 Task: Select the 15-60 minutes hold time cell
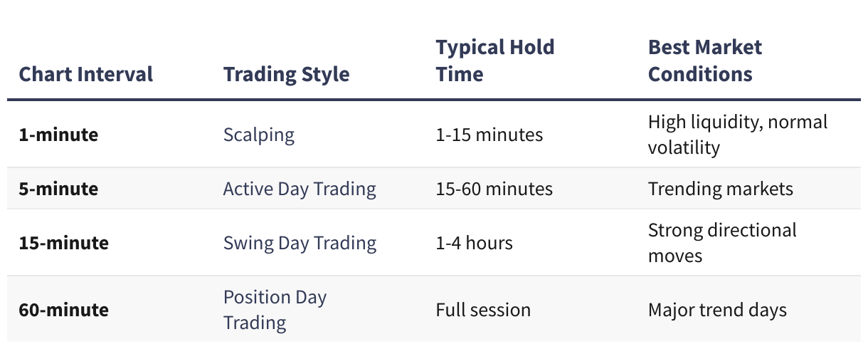tap(494, 189)
